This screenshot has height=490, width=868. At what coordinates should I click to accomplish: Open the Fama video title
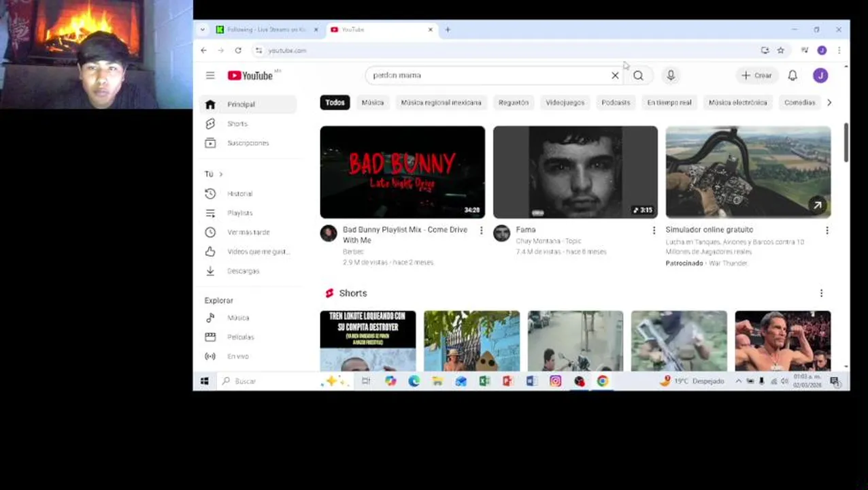(526, 230)
